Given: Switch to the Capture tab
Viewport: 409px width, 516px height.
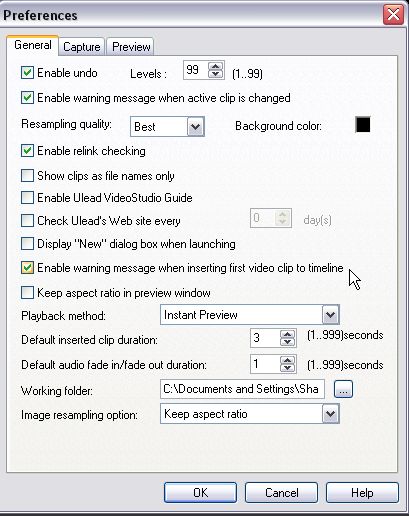Looking at the screenshot, I should click(x=82, y=47).
